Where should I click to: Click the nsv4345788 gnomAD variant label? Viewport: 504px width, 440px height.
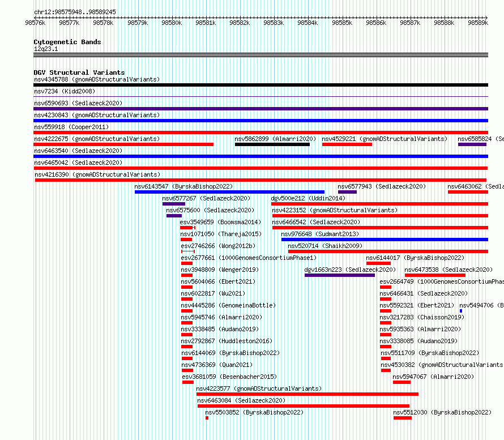click(97, 79)
